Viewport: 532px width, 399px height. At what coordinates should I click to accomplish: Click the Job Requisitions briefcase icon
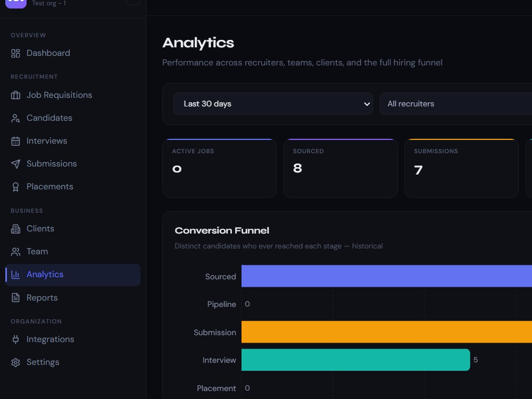coord(15,95)
